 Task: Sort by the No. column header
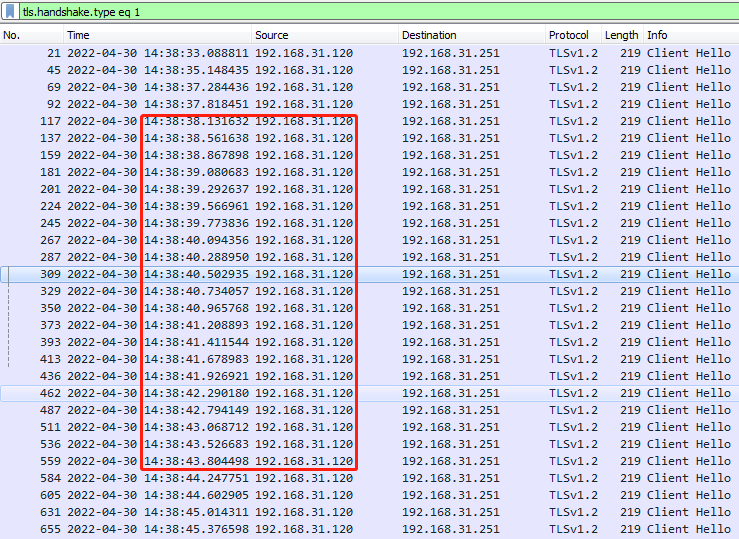[x=32, y=35]
